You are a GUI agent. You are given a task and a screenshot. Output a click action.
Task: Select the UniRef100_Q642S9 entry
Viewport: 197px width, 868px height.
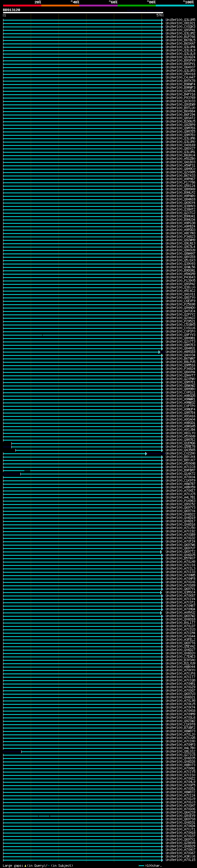(180, 813)
